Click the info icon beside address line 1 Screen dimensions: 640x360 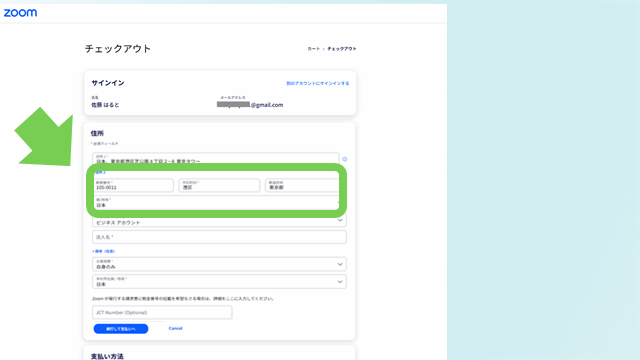344,159
